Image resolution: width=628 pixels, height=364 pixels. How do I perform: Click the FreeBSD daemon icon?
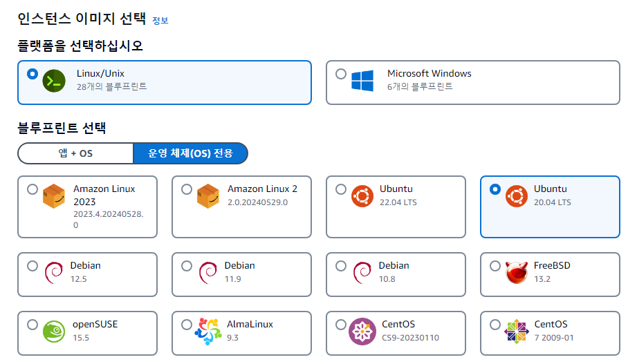pyautogui.click(x=517, y=272)
